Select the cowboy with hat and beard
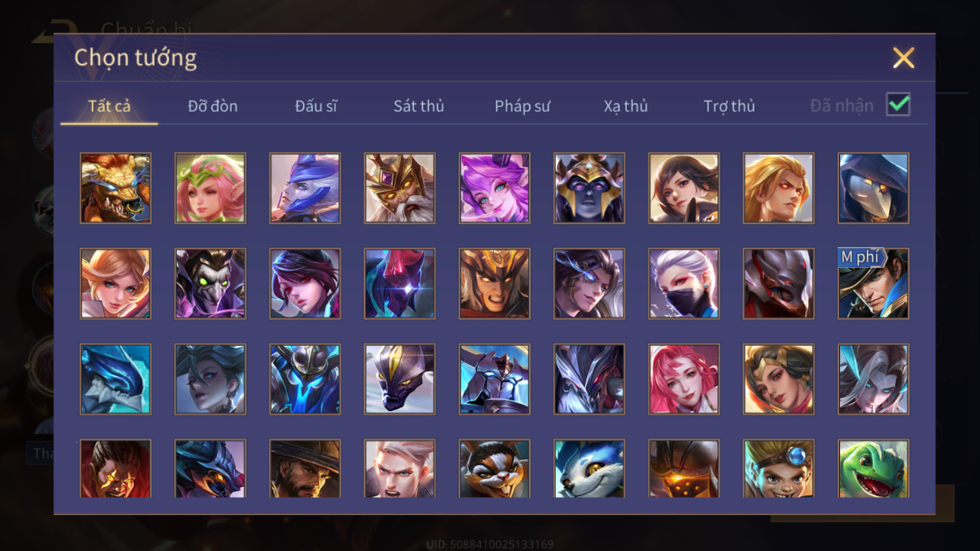This screenshot has height=551, width=980. [305, 469]
